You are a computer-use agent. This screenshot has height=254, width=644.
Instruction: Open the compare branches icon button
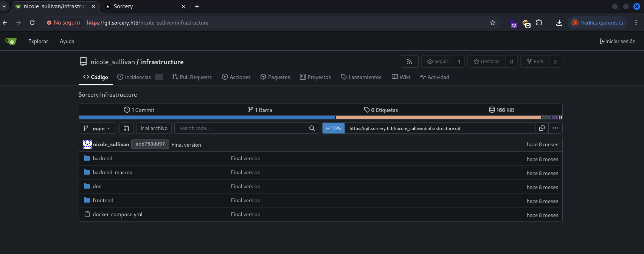click(x=127, y=129)
